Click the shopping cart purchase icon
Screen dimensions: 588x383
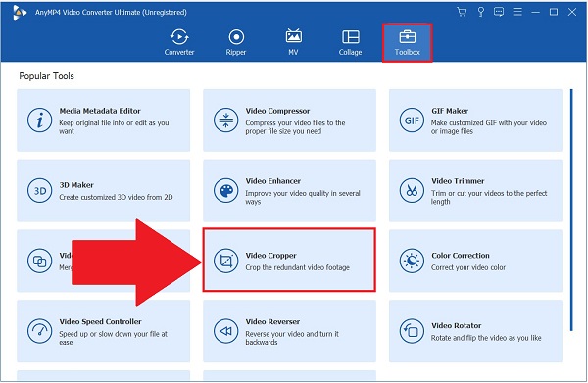click(x=462, y=12)
